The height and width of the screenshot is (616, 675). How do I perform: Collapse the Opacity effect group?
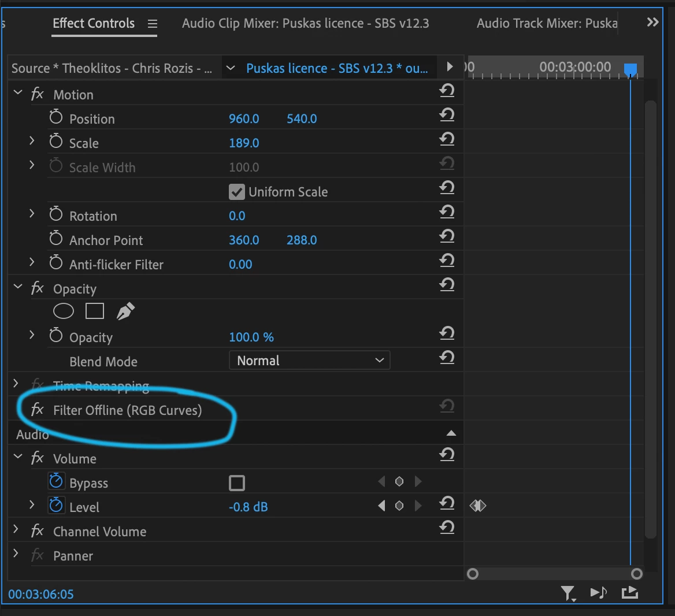coord(18,286)
